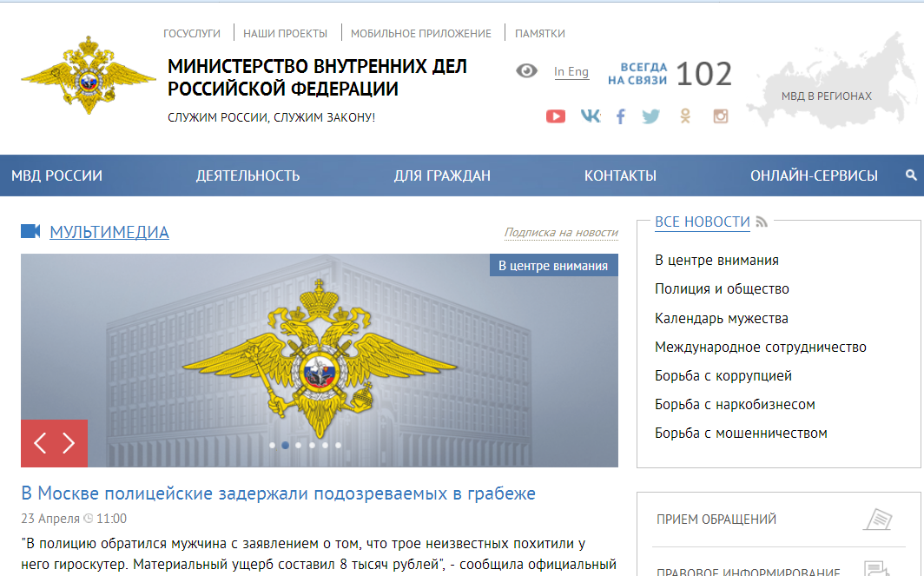Click the golden eagle emblem logo in header
Image resolution: width=924 pixels, height=576 pixels.
point(89,75)
